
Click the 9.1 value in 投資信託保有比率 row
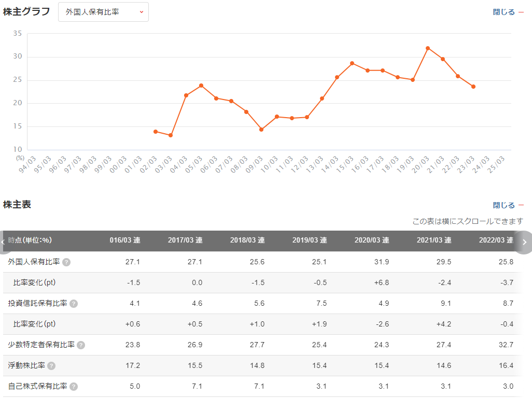coord(446,303)
